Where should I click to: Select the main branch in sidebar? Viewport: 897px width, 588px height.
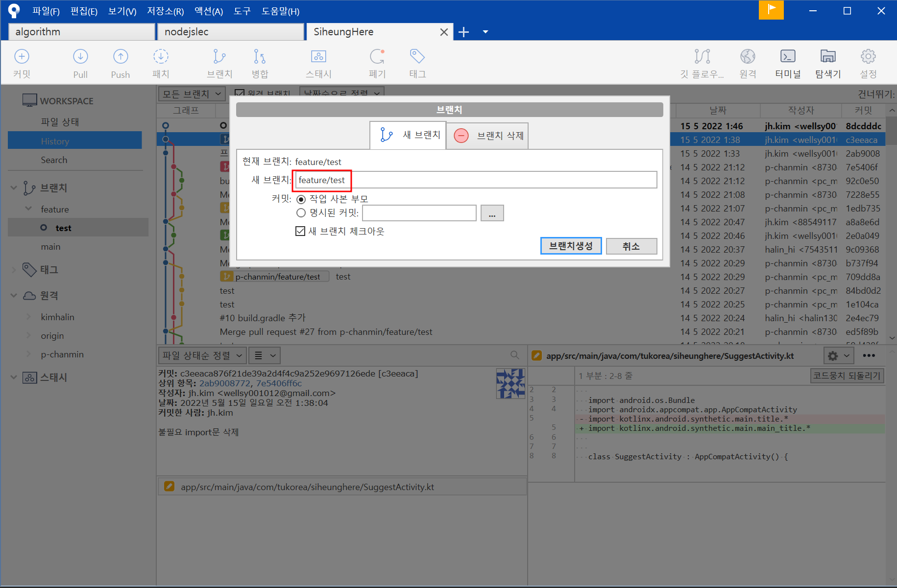(x=51, y=247)
